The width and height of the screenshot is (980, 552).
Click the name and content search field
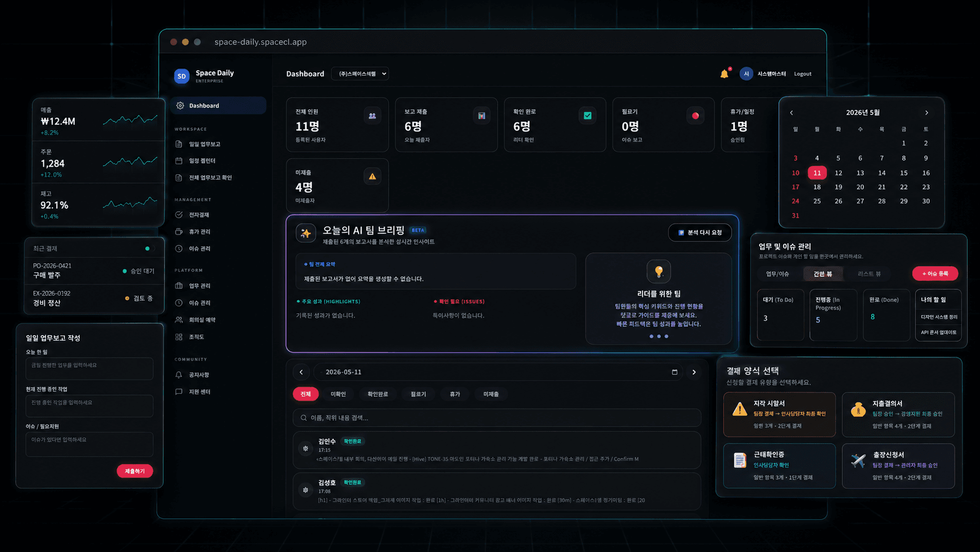point(496,418)
